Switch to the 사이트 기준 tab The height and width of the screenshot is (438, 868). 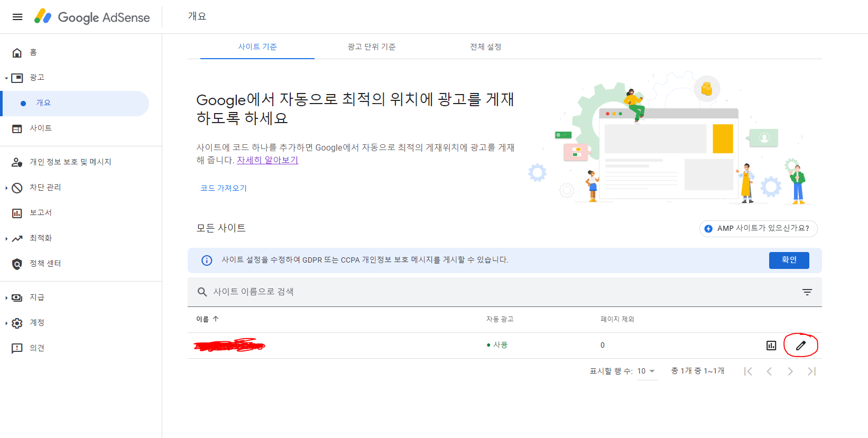(257, 46)
